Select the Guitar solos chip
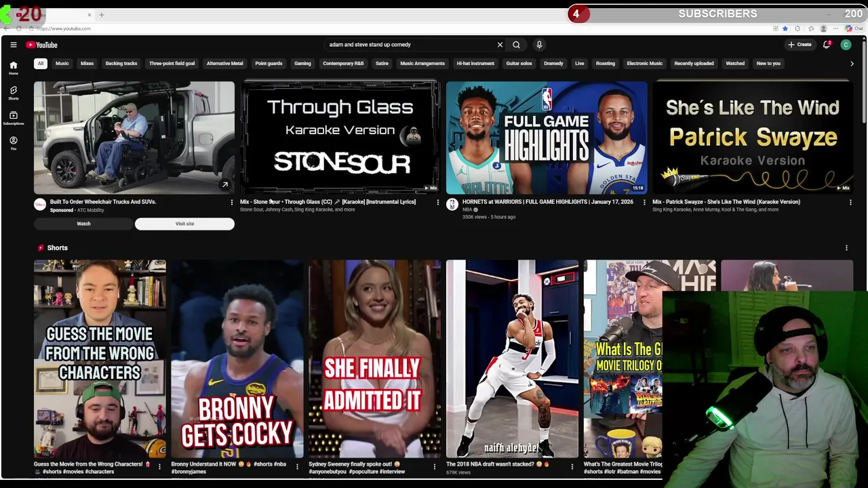This screenshot has height=488, width=868. pos(519,64)
